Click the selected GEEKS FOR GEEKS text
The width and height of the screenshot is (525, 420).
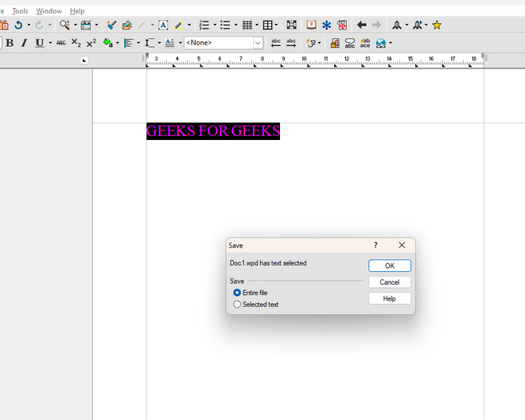213,131
